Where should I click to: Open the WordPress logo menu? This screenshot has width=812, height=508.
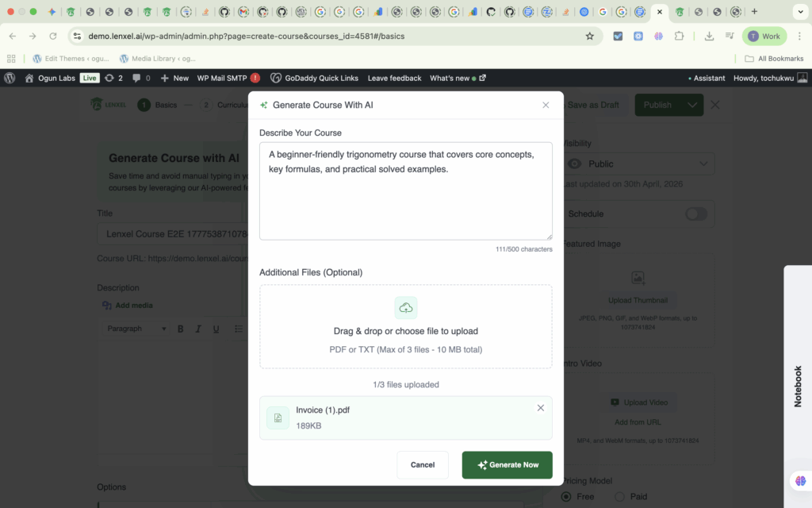point(10,78)
